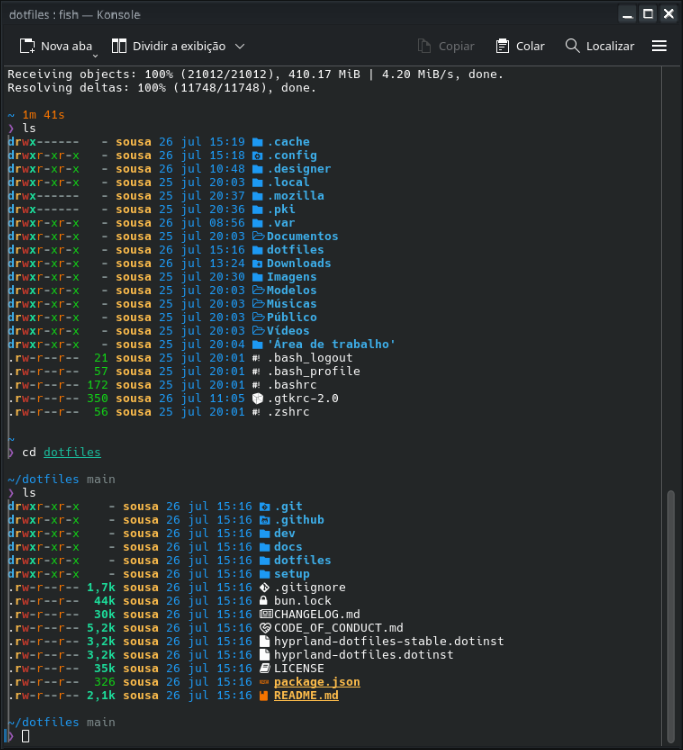Click the underlined README.md filename
Screen dimensions: 683x750
[306, 695]
